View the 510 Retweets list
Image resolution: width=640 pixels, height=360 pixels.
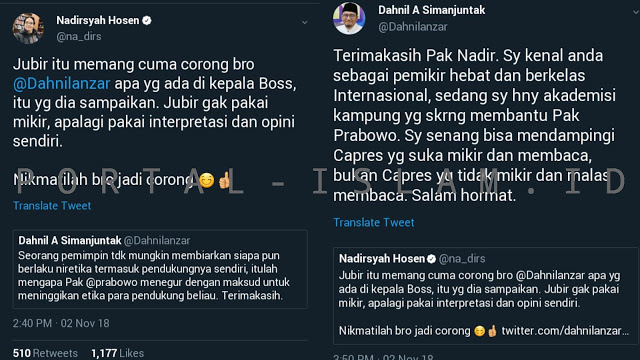(45, 353)
